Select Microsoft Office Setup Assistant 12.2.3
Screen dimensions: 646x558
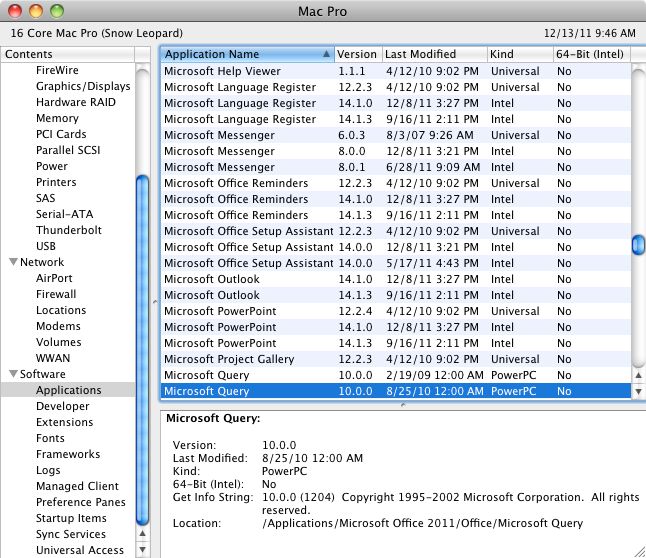point(396,231)
